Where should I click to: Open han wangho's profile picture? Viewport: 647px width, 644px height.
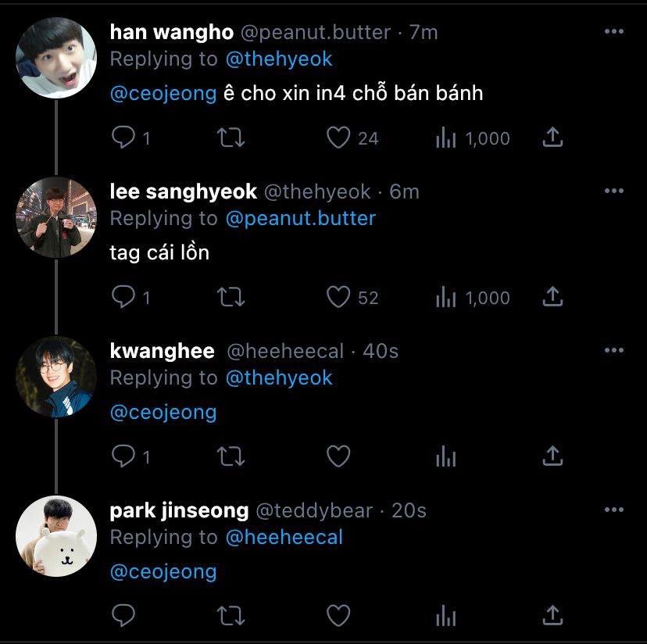56,57
